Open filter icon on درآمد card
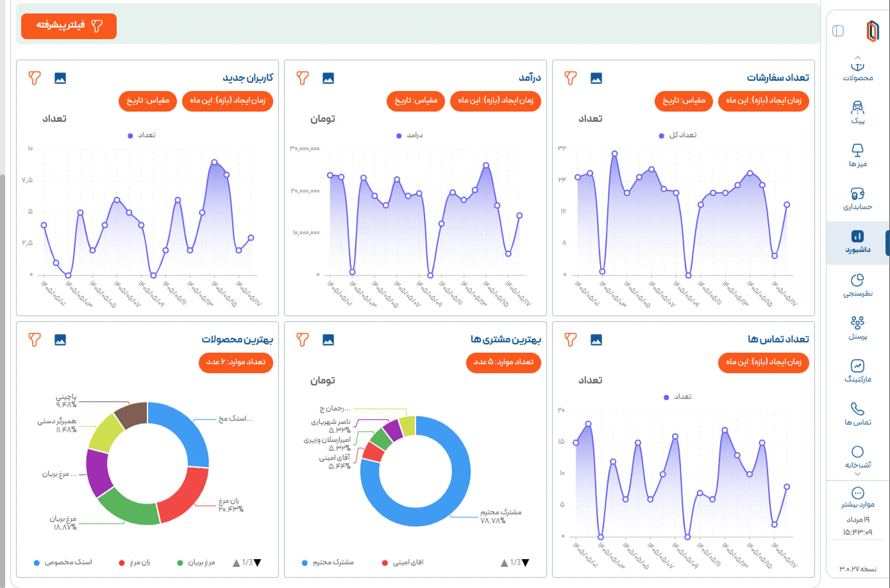 pos(303,78)
